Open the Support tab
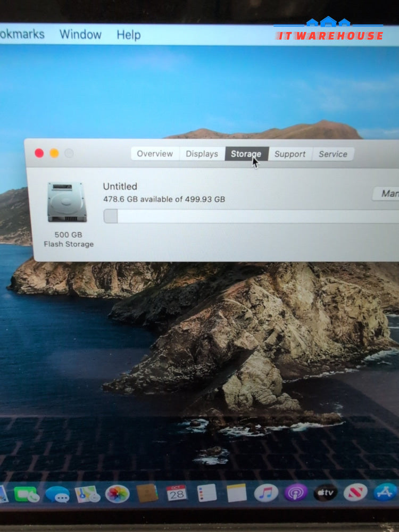 tap(290, 154)
